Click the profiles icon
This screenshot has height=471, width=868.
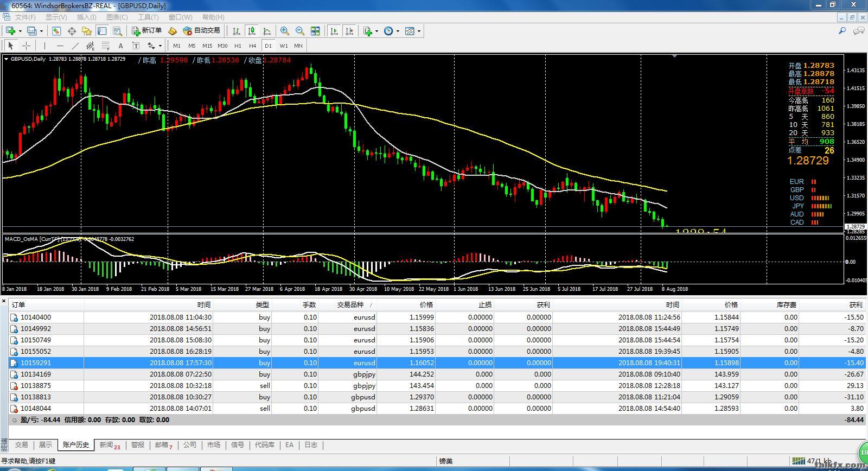click(x=32, y=31)
